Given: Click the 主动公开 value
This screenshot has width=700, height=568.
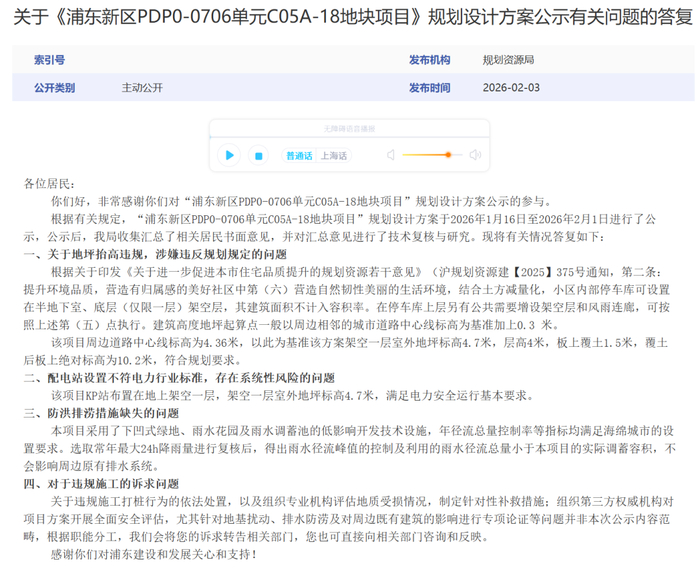Looking at the screenshot, I should [x=142, y=88].
